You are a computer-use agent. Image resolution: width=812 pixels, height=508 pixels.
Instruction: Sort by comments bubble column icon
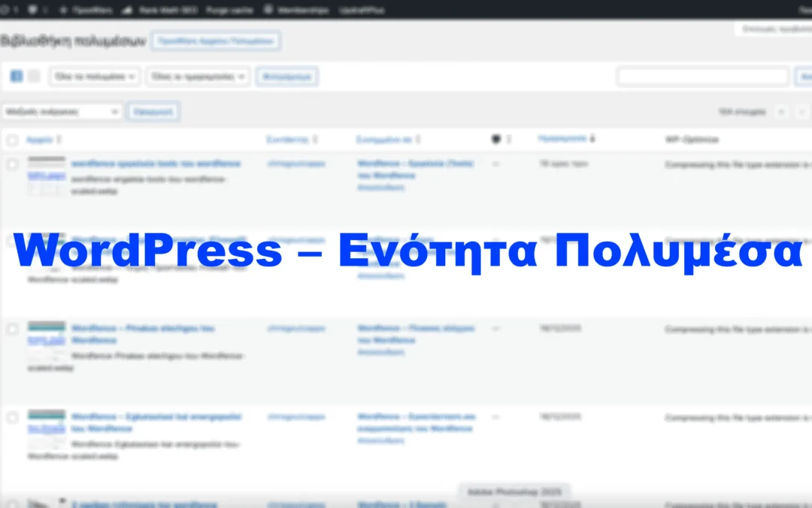(495, 139)
